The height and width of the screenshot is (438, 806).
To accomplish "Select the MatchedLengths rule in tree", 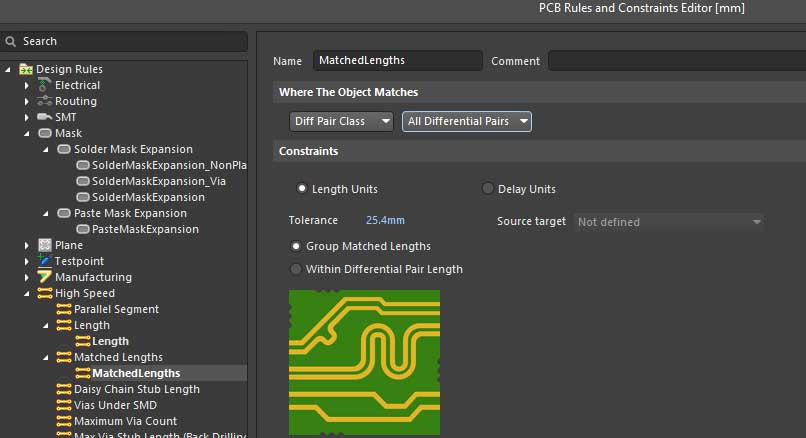I will pos(136,373).
